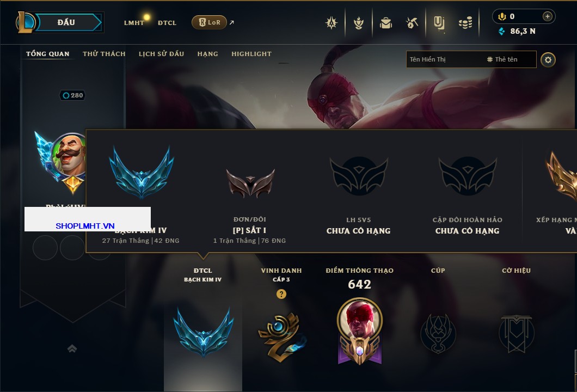
Task: Switch to the THỬ THÁCH tab
Action: click(104, 54)
